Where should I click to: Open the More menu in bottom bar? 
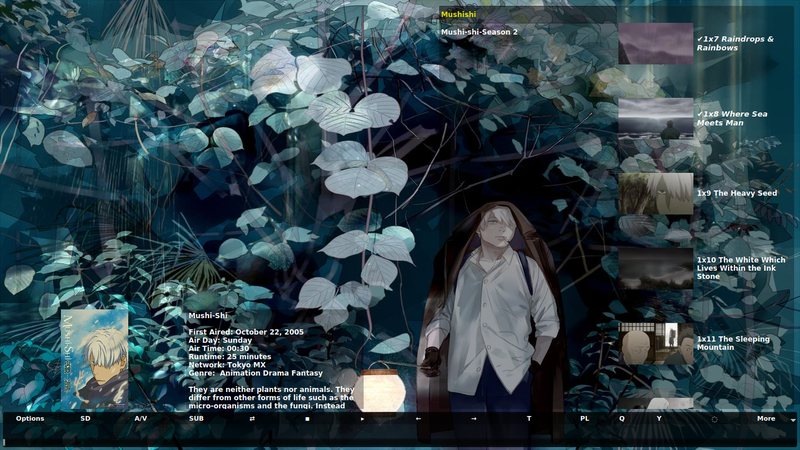click(766, 418)
